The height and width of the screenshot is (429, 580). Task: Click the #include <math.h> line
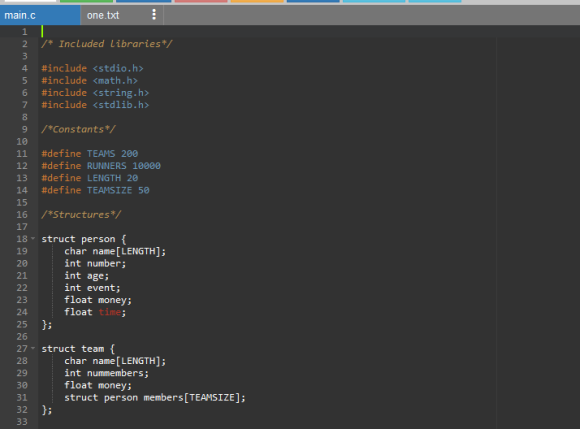90,81
